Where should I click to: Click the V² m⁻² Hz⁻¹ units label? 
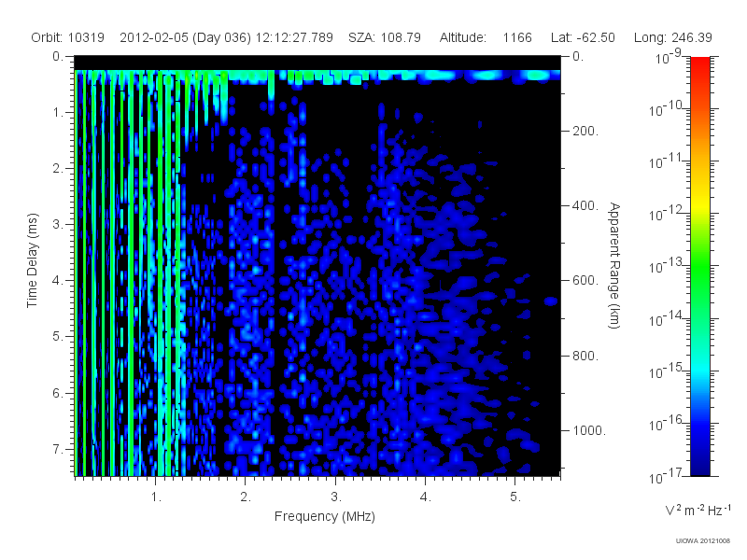pos(698,510)
